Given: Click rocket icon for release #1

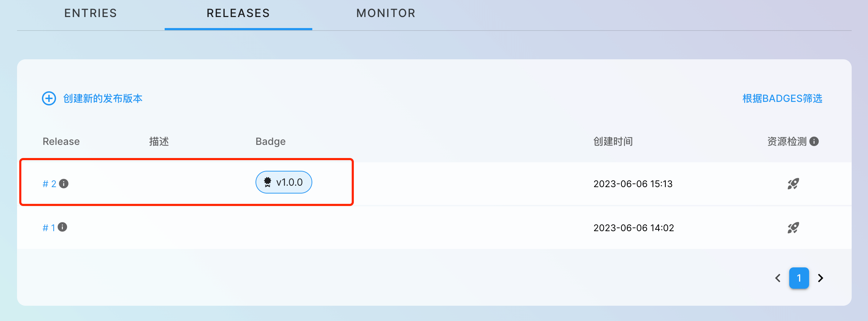Looking at the screenshot, I should pyautogui.click(x=793, y=228).
